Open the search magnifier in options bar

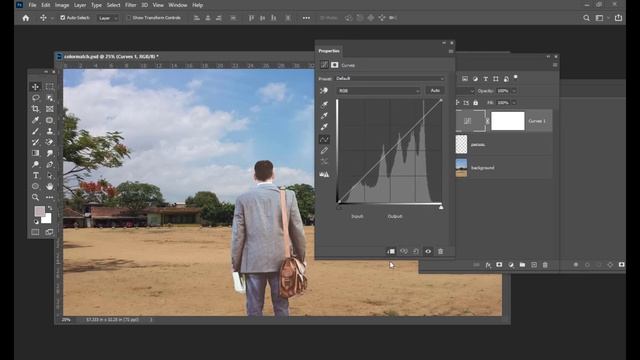click(x=587, y=18)
